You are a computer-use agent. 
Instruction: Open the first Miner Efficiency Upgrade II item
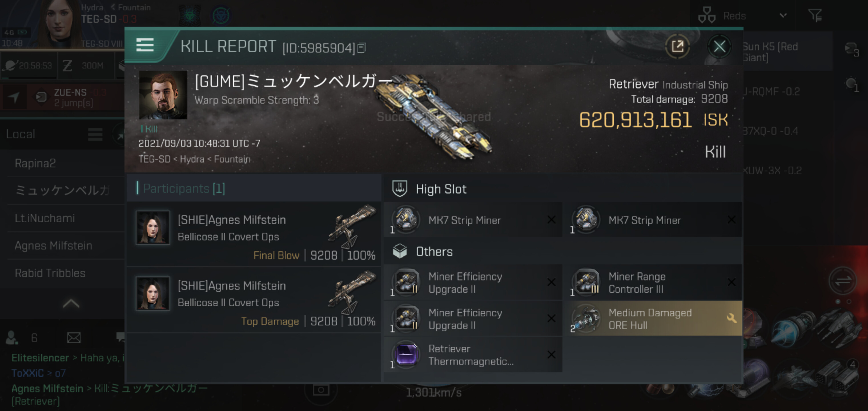473,282
